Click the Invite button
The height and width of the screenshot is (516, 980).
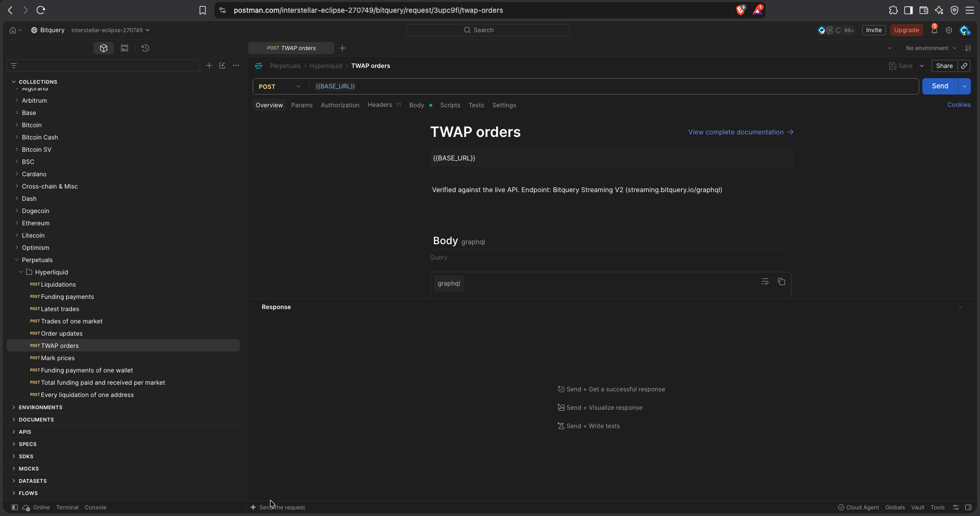click(x=874, y=30)
